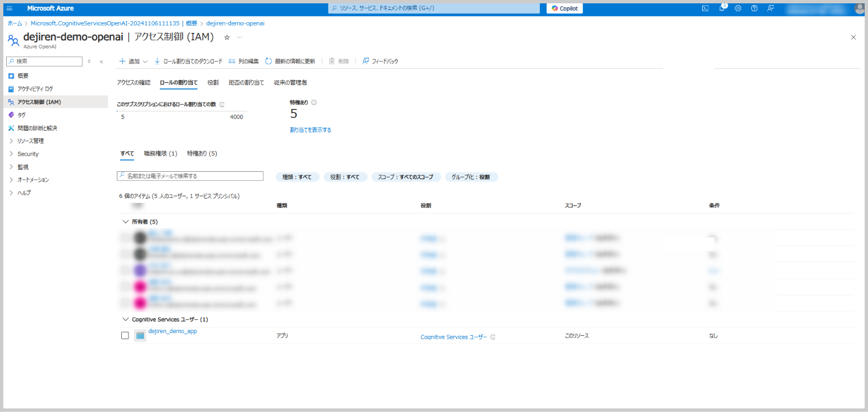Open the more options ellipsis by title

click(240, 37)
